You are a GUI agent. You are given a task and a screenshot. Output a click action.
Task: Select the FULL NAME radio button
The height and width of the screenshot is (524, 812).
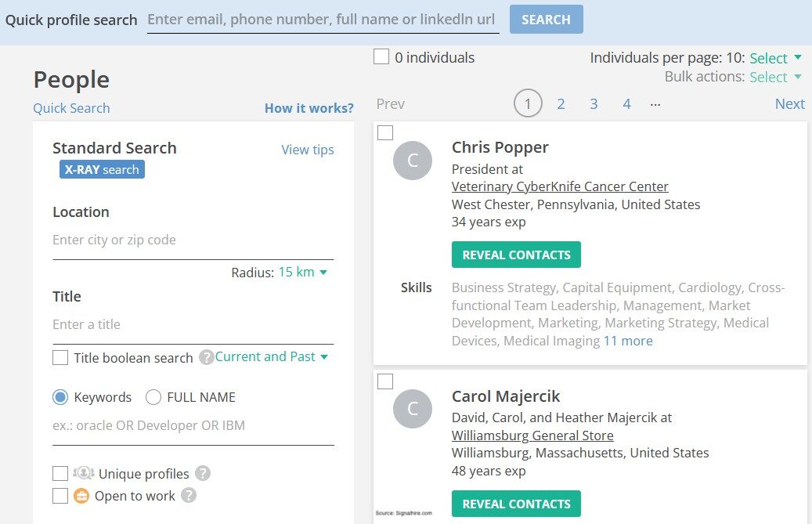pos(153,397)
